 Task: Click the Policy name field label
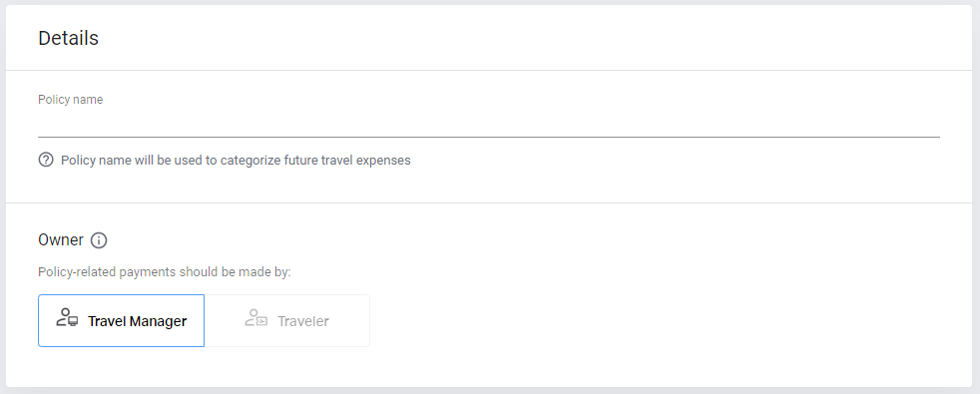click(x=71, y=100)
